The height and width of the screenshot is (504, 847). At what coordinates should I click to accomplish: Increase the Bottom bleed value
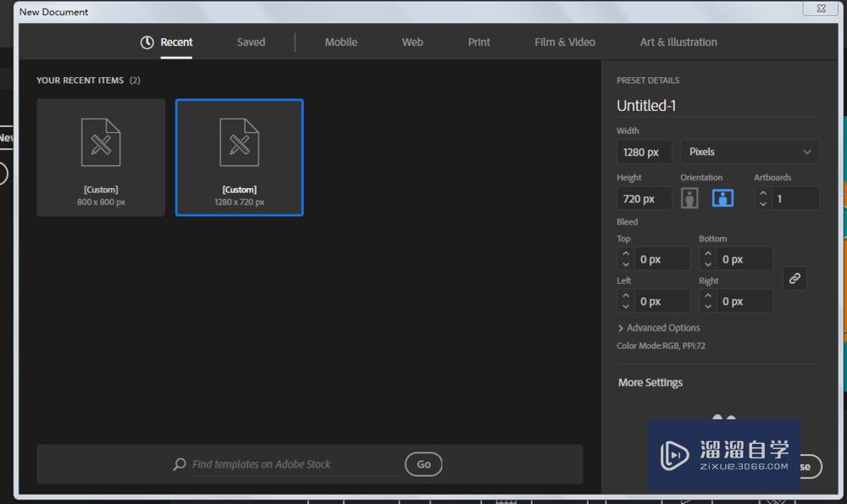point(707,253)
